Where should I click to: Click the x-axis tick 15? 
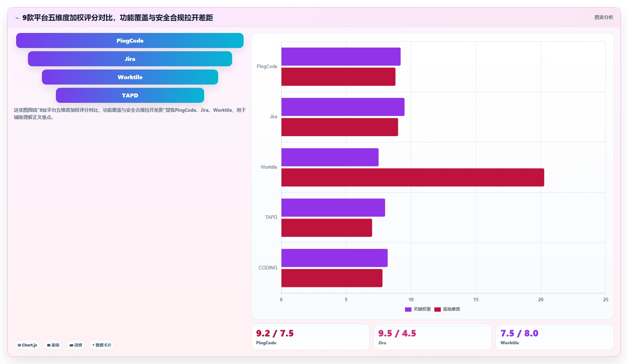(476, 300)
